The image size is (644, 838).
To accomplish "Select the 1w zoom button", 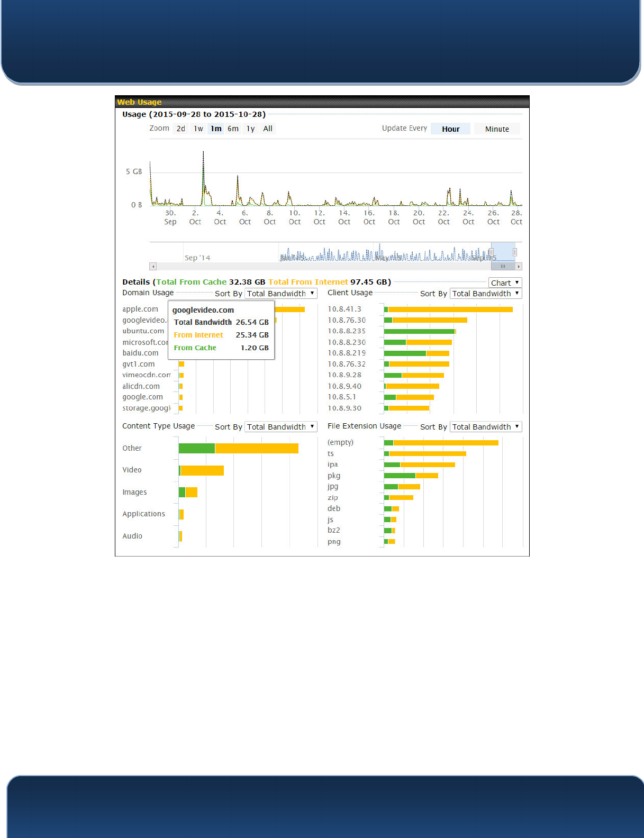I will pyautogui.click(x=198, y=129).
